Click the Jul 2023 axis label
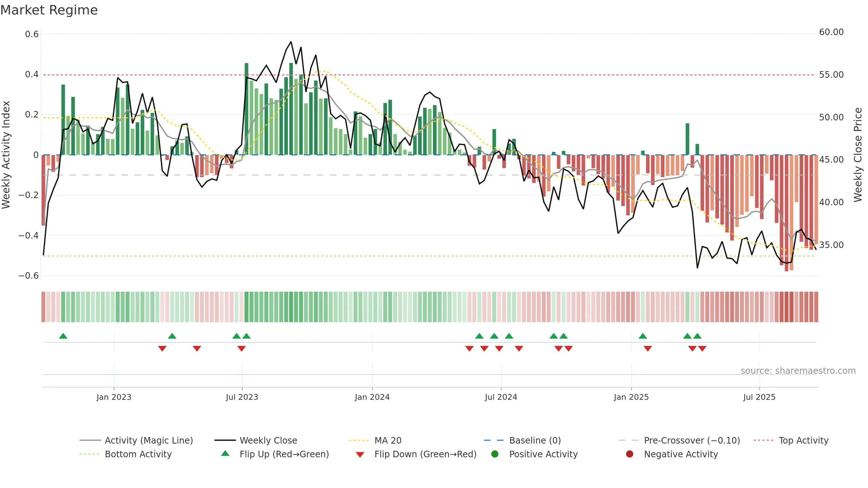The width and height of the screenshot is (868, 488). click(x=242, y=397)
